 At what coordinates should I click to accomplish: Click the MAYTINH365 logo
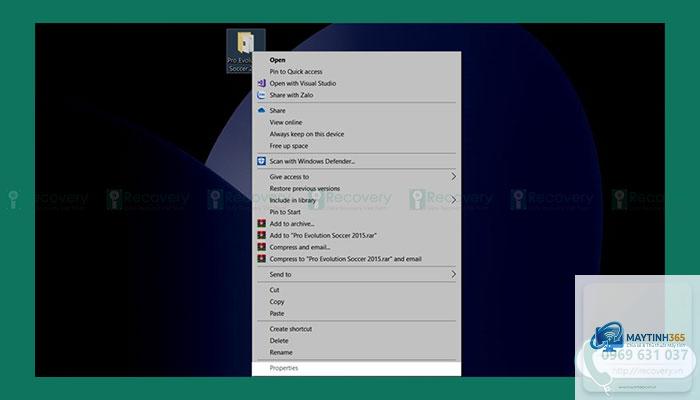click(x=638, y=336)
